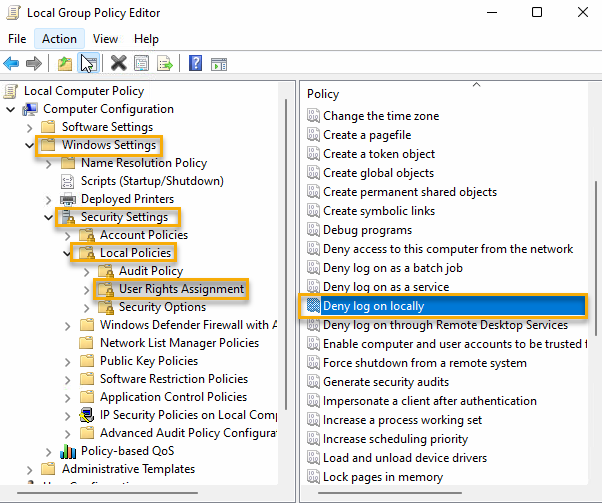Select User Rights Assignment in tree

click(x=181, y=289)
